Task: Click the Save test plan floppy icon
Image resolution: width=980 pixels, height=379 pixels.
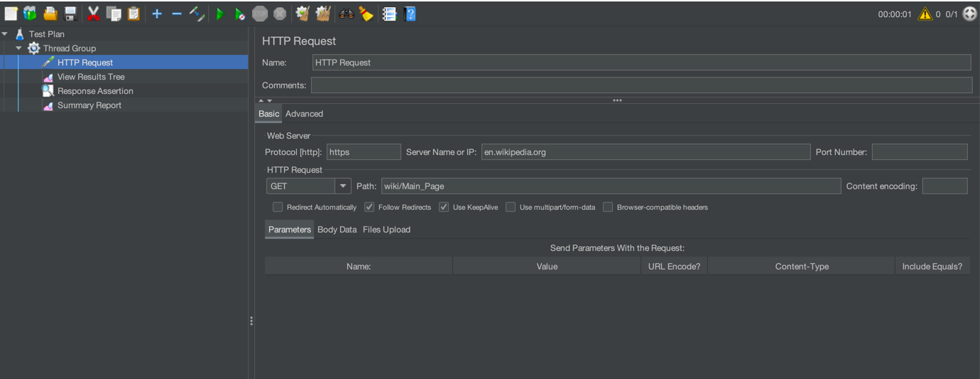Action: tap(70, 14)
